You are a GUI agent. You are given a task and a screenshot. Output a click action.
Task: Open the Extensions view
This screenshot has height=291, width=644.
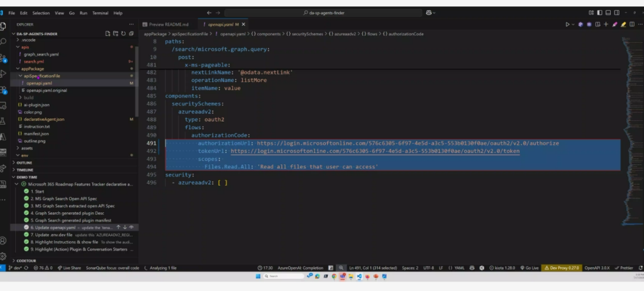pyautogui.click(x=3, y=89)
